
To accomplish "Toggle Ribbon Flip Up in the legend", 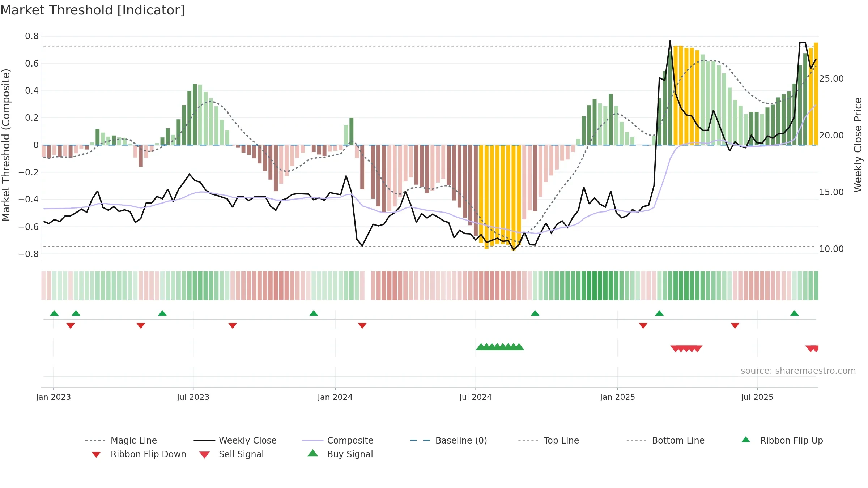I will click(782, 440).
